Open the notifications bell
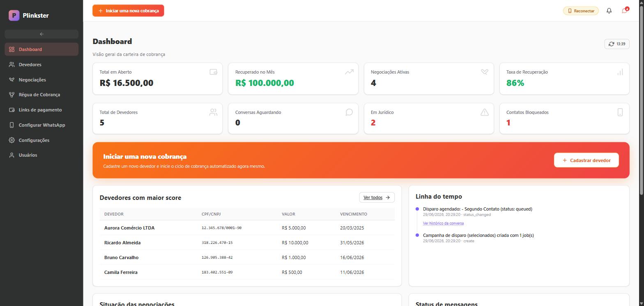 (x=609, y=11)
